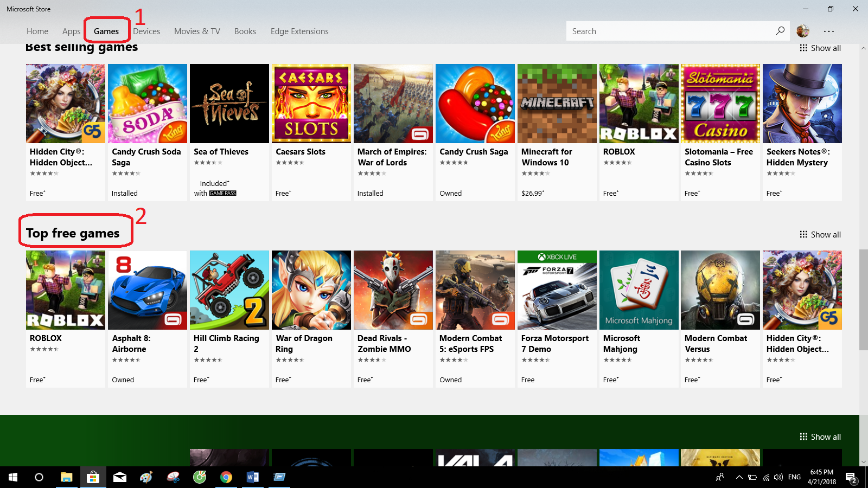Click Minecraft price $26.99
The image size is (868, 488).
tap(533, 194)
